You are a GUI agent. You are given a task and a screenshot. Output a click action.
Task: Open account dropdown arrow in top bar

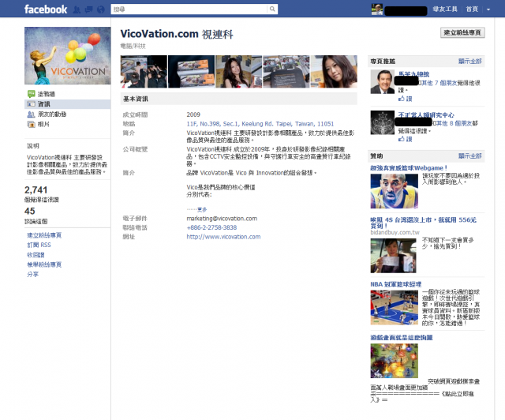point(488,9)
